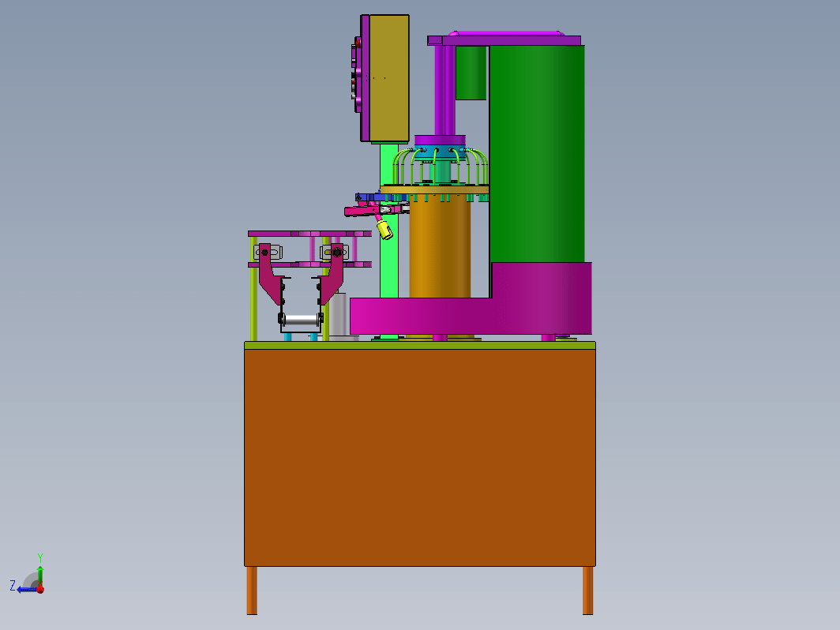
Task: Select the small green cylinder under top plate
Action: click(471, 73)
